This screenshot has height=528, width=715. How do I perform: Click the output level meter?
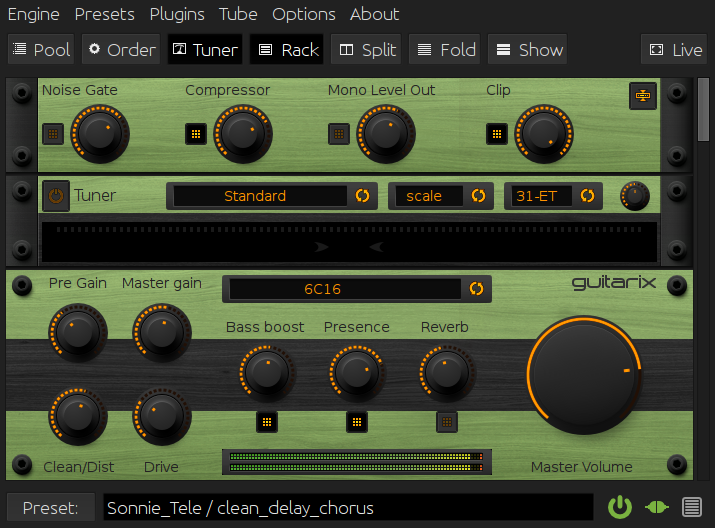pyautogui.click(x=357, y=462)
